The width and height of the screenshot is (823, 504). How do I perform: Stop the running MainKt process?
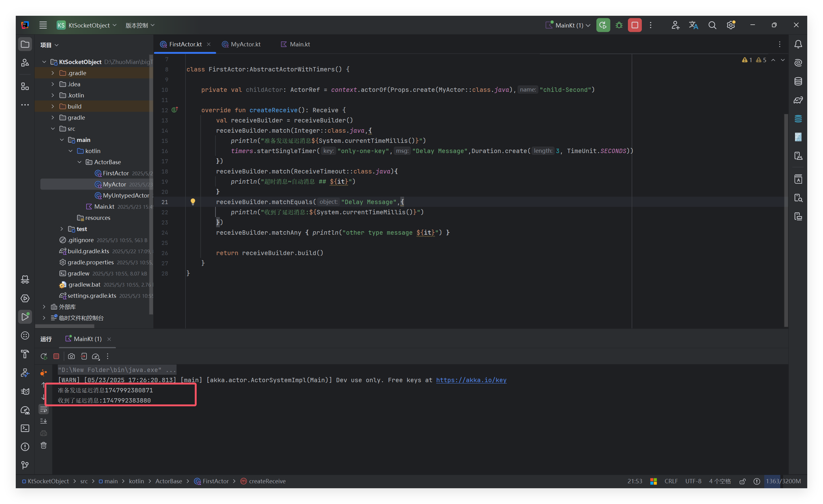click(635, 25)
